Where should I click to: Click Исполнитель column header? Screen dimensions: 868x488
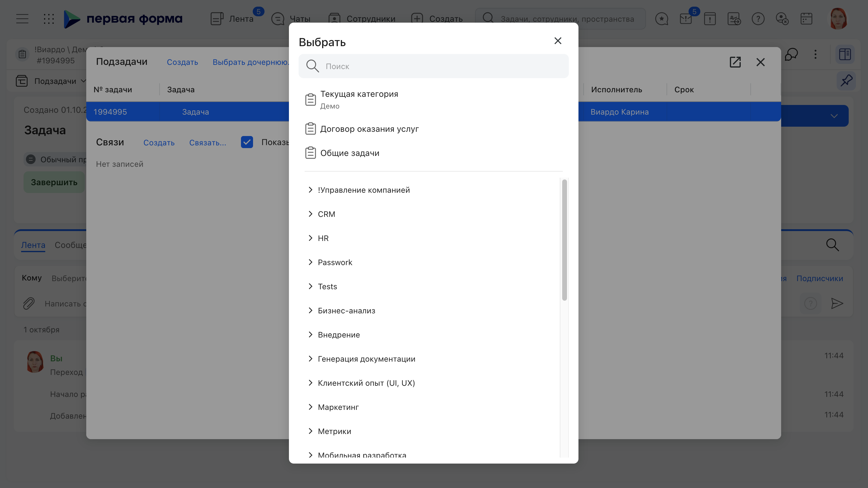(x=616, y=90)
